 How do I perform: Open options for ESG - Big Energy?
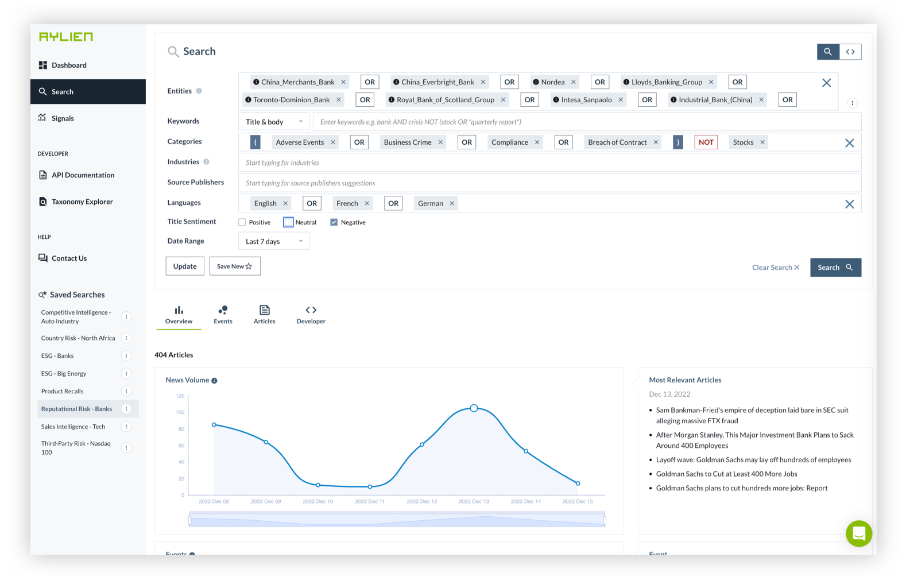pyautogui.click(x=126, y=374)
